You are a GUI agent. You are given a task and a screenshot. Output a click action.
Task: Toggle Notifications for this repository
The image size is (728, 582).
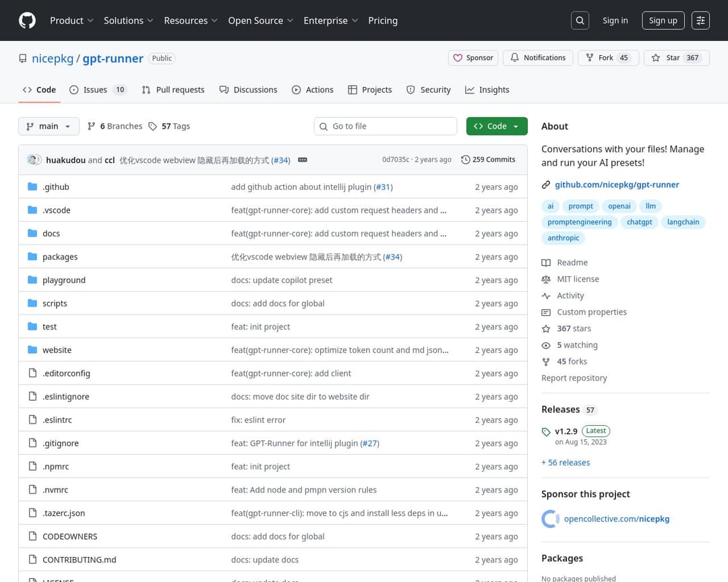(x=537, y=58)
